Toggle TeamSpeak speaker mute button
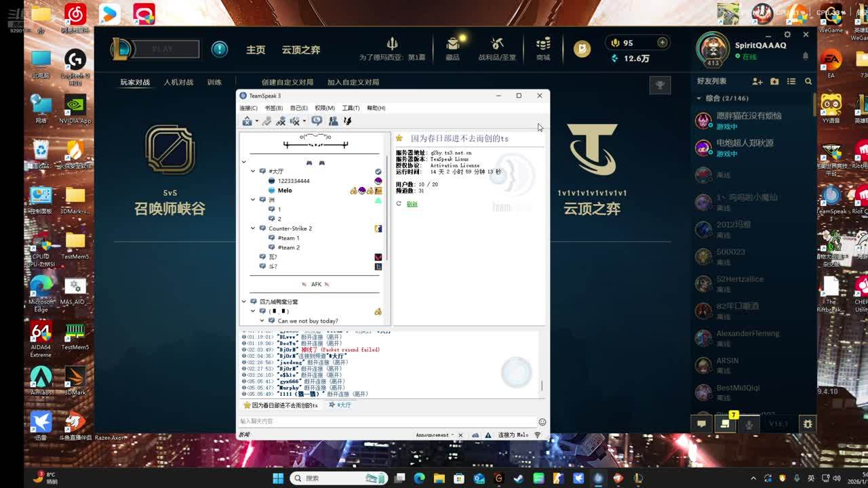The image size is (868, 488). 295,121
